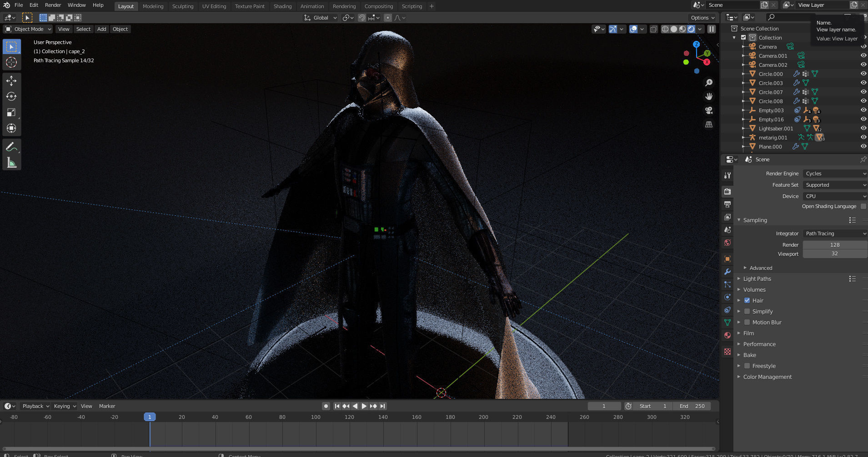Screen dimensions: 868x457
Task: Open the Options button in header
Action: [x=702, y=18]
